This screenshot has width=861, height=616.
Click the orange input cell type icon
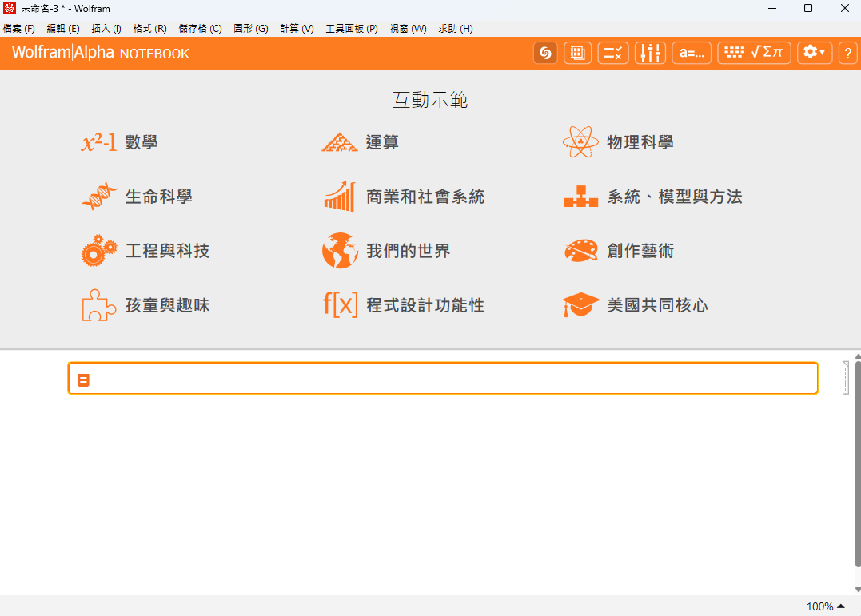tap(83, 380)
